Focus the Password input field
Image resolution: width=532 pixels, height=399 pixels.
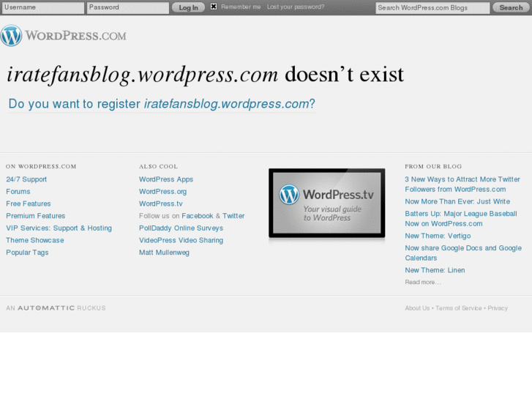point(128,8)
